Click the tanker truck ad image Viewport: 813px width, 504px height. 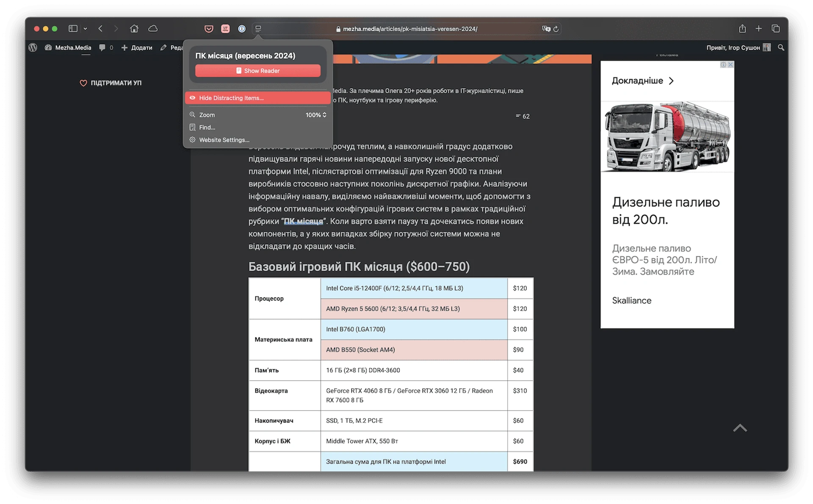(667, 136)
